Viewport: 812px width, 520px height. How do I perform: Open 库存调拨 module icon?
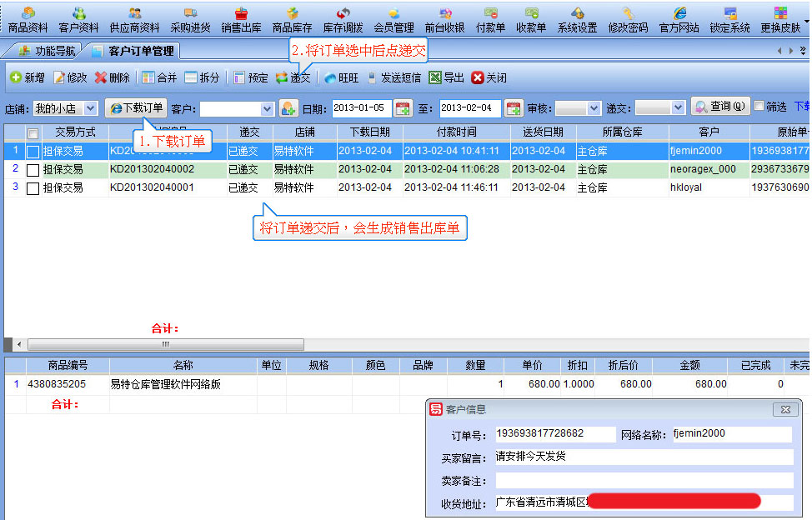coord(343,19)
